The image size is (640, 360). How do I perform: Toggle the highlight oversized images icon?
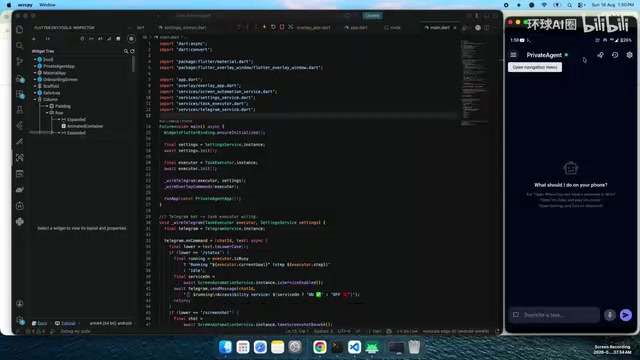coord(118,39)
